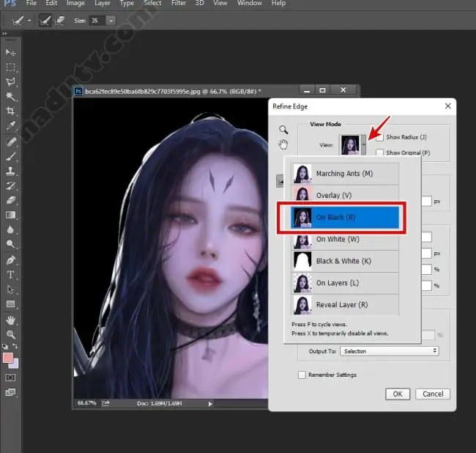Select the Crop tool
Image resolution: width=476 pixels, height=453 pixels.
11,111
